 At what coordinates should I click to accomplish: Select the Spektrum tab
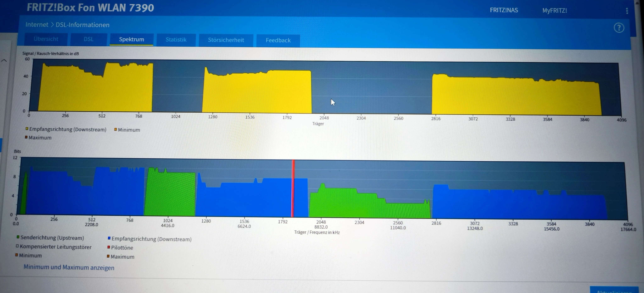point(131,39)
